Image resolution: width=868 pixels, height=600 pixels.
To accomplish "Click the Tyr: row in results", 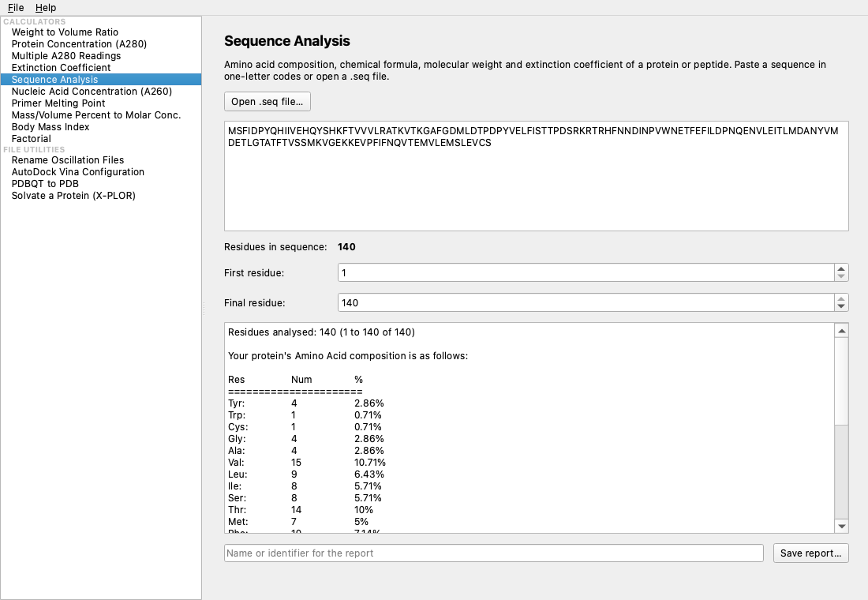I will [x=305, y=403].
